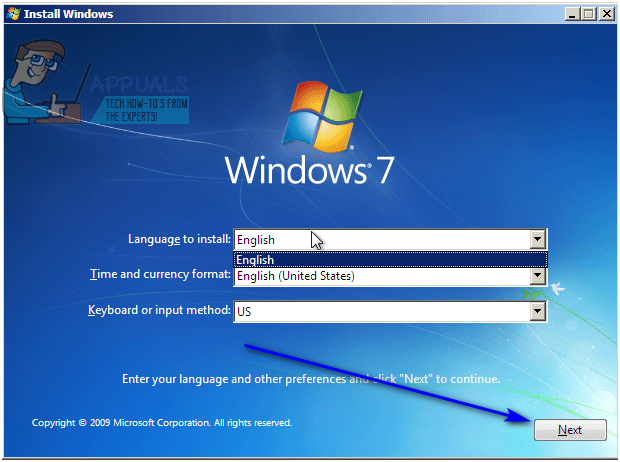Click the Language to install label

pyautogui.click(x=179, y=239)
